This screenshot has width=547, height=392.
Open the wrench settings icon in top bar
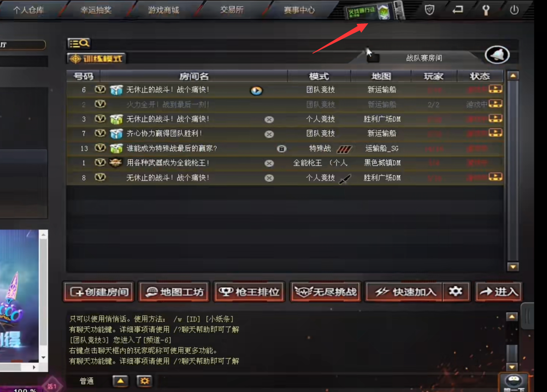pos(485,10)
